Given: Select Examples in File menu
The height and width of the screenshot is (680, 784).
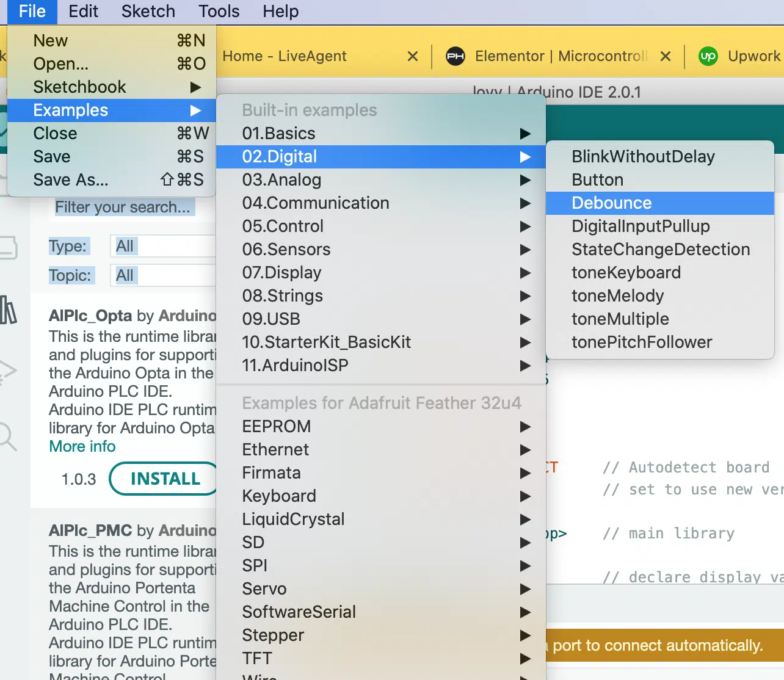Looking at the screenshot, I should point(112,110).
